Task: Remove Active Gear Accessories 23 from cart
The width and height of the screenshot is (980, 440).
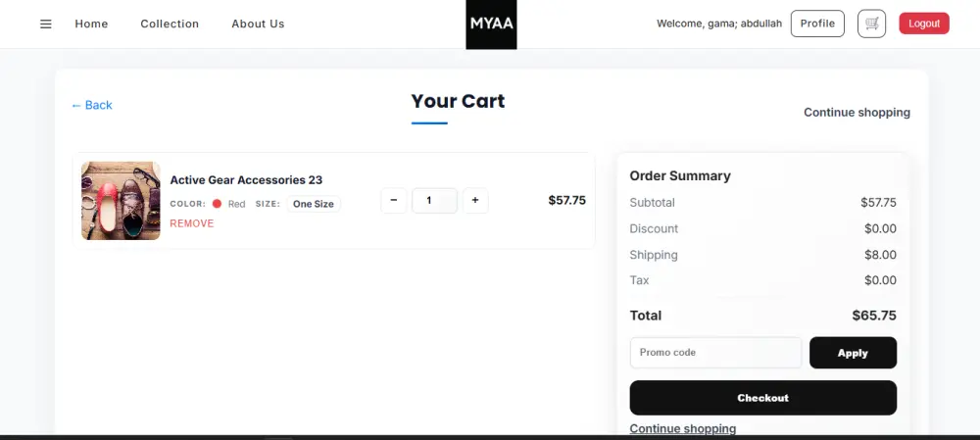Action: (191, 223)
